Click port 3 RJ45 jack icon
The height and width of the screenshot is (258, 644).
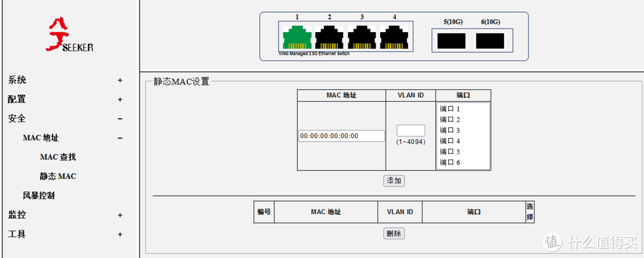[362, 38]
